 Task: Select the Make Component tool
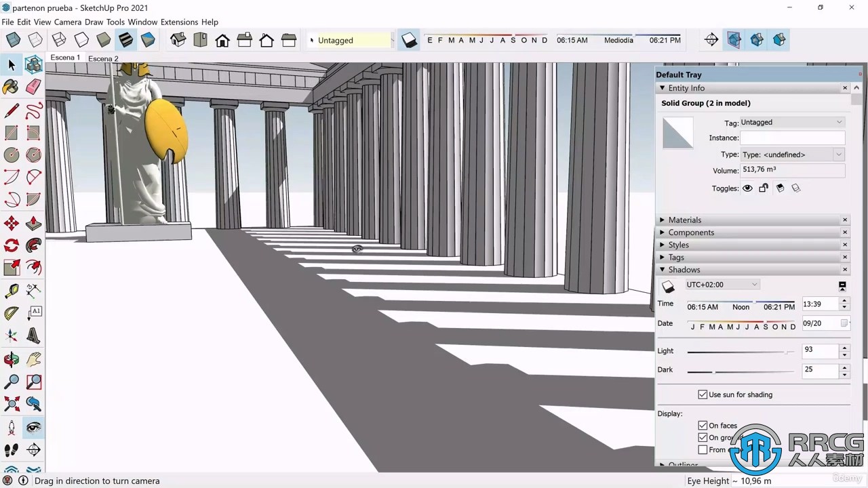point(33,65)
